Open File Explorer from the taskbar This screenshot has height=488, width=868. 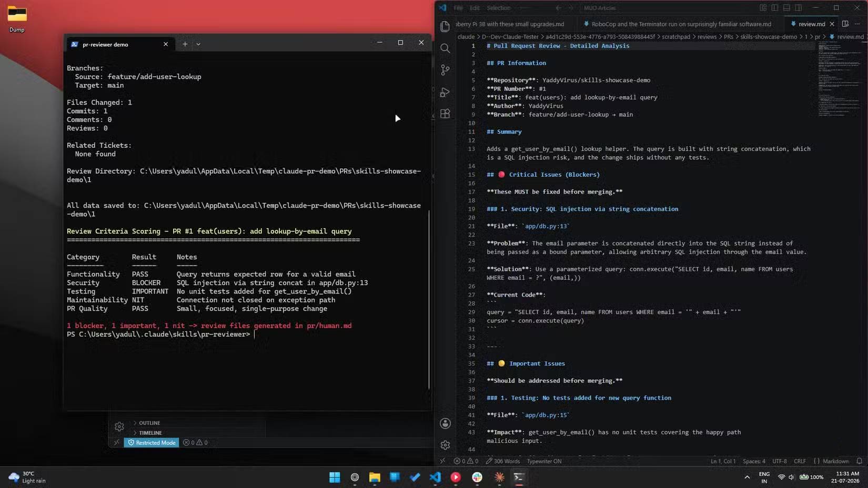[375, 477]
